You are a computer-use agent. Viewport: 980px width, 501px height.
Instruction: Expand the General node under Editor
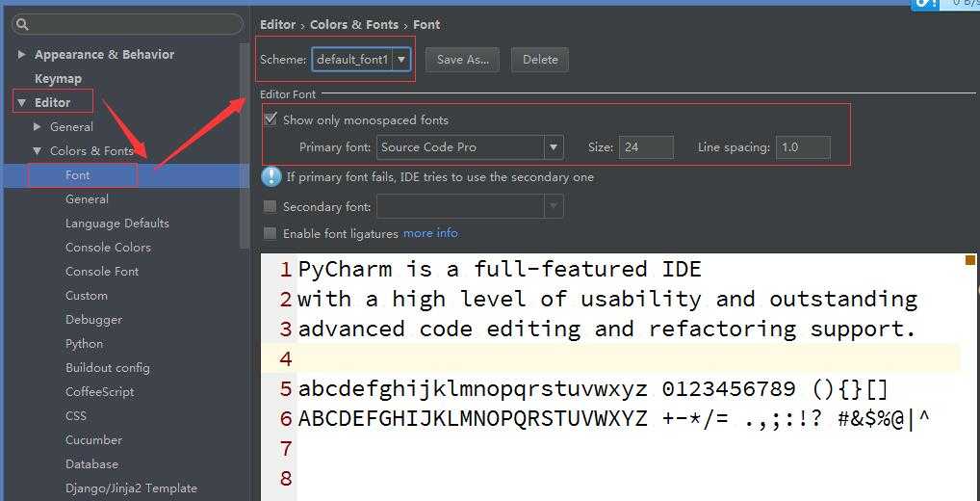[x=38, y=126]
